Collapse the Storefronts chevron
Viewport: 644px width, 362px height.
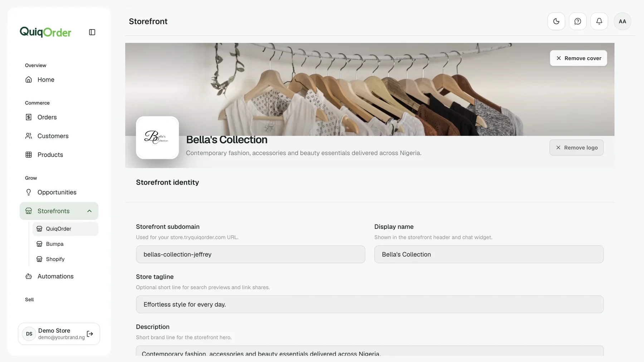point(89,211)
